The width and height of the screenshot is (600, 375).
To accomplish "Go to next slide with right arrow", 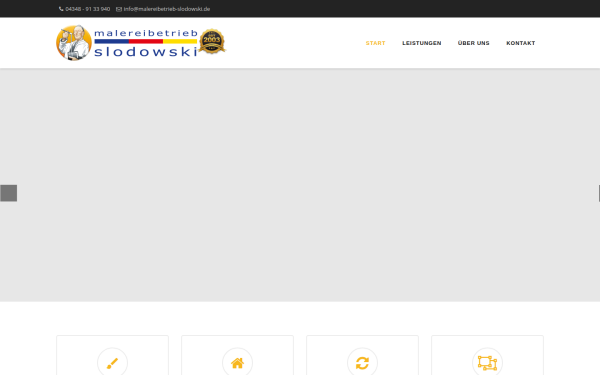I will pos(599,193).
